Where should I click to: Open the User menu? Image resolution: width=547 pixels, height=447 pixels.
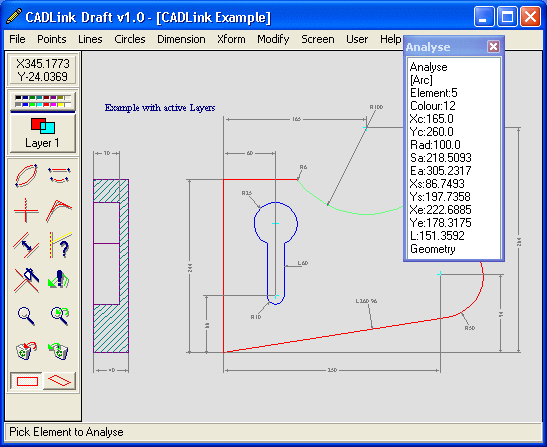(357, 39)
